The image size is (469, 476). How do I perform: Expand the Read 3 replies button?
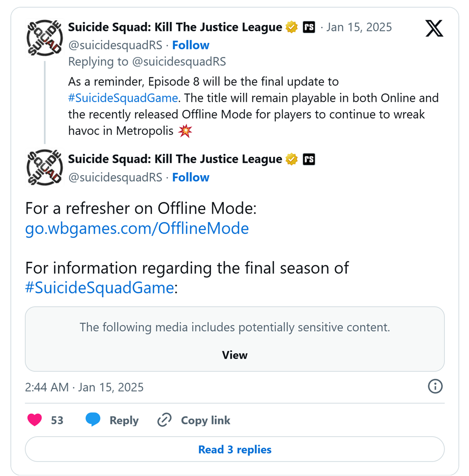234,450
